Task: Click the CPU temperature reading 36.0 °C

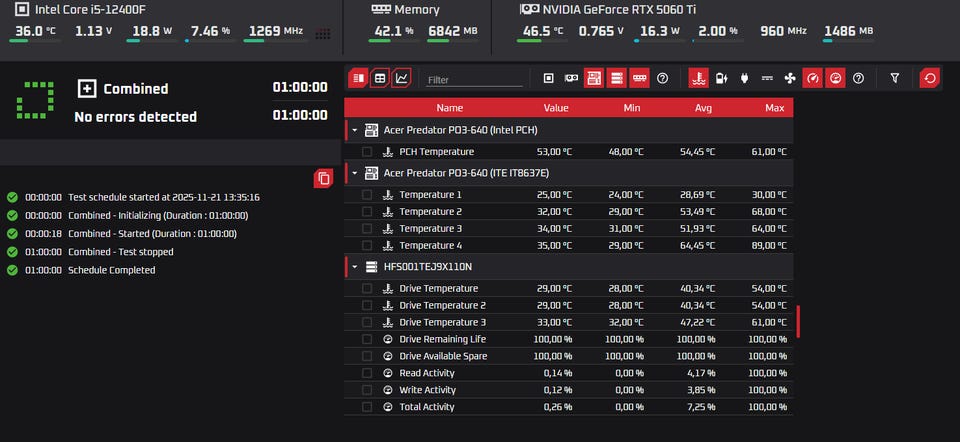Action: click(x=37, y=31)
